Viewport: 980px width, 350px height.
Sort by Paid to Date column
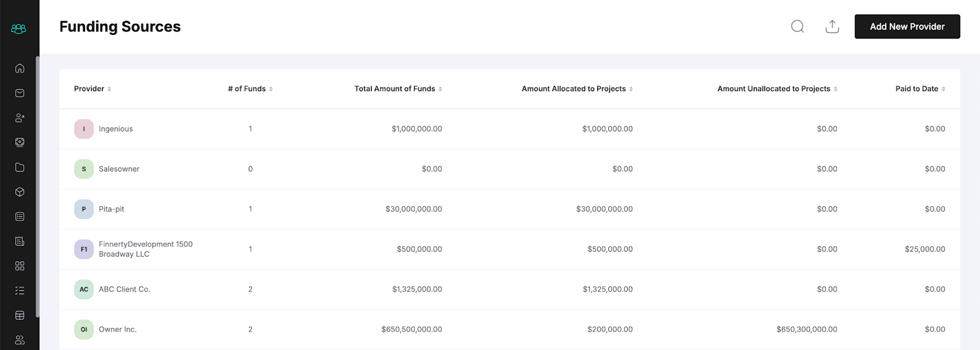coord(920,89)
